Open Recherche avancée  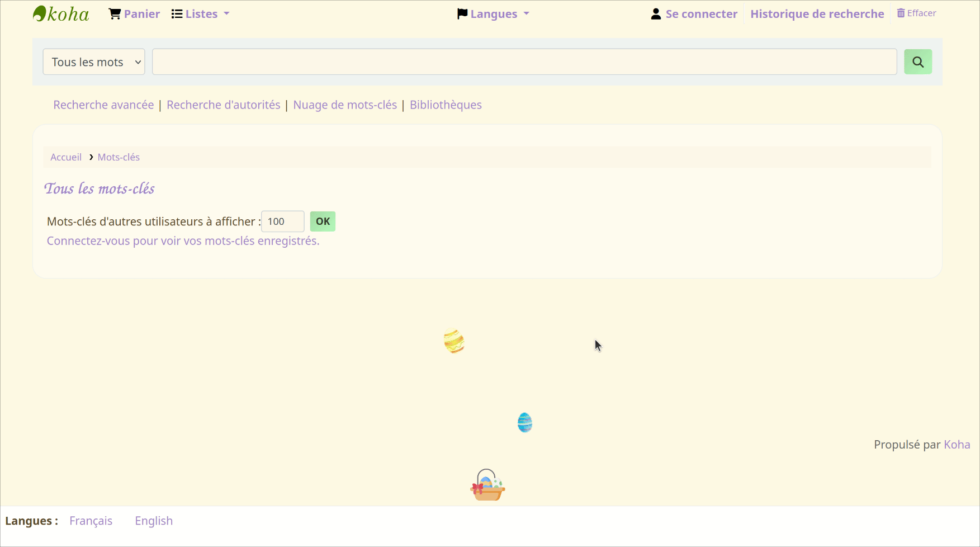coord(103,105)
